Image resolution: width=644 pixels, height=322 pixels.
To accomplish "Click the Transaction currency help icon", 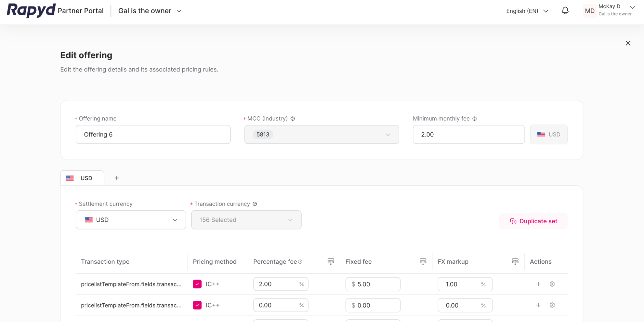I will tap(255, 204).
